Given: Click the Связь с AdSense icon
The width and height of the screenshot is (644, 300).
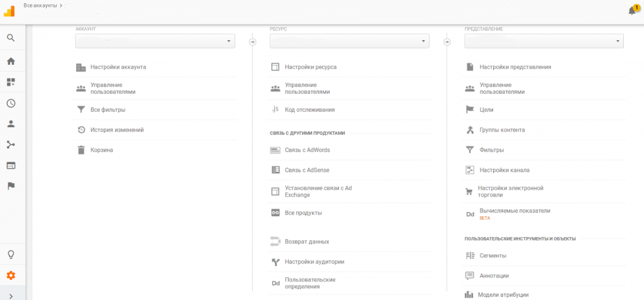Looking at the screenshot, I should click(x=275, y=170).
